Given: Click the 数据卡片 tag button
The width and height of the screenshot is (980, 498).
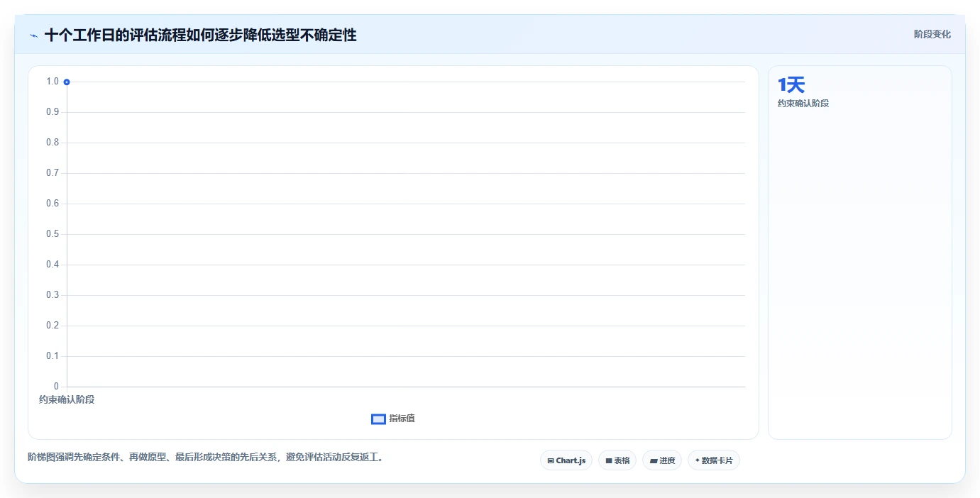Looking at the screenshot, I should pyautogui.click(x=714, y=460).
